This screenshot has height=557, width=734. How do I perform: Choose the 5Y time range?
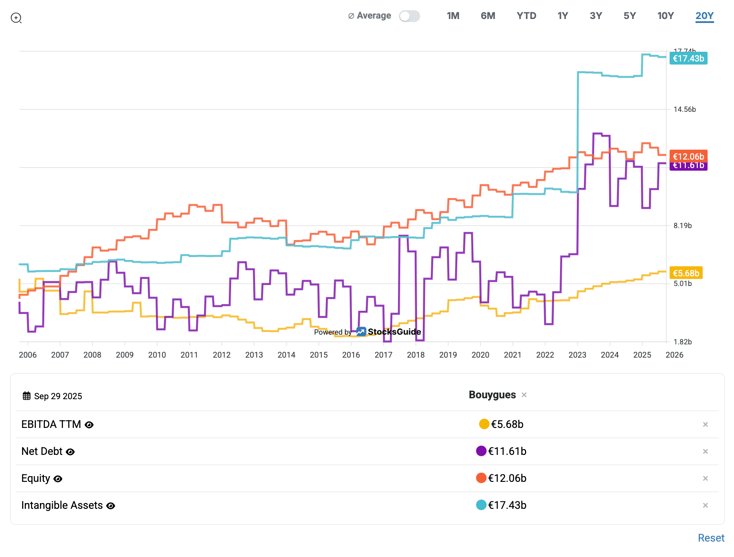pyautogui.click(x=629, y=16)
